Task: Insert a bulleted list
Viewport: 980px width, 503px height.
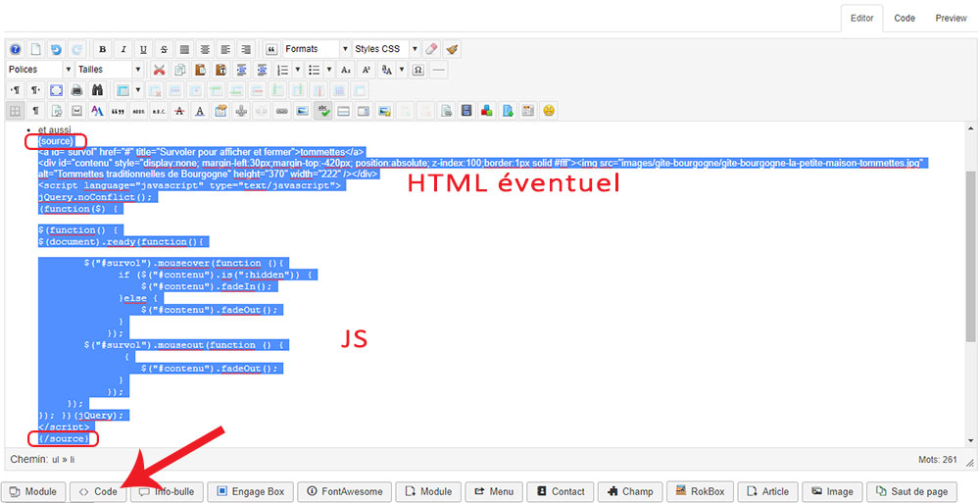Action: click(315, 70)
